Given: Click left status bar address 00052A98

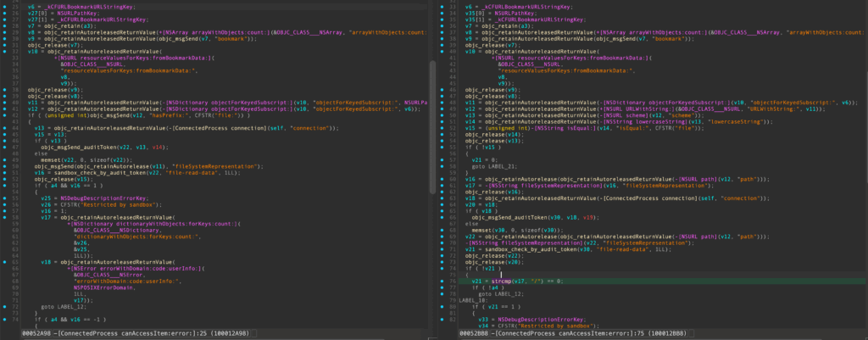Looking at the screenshot, I should (x=37, y=334).
